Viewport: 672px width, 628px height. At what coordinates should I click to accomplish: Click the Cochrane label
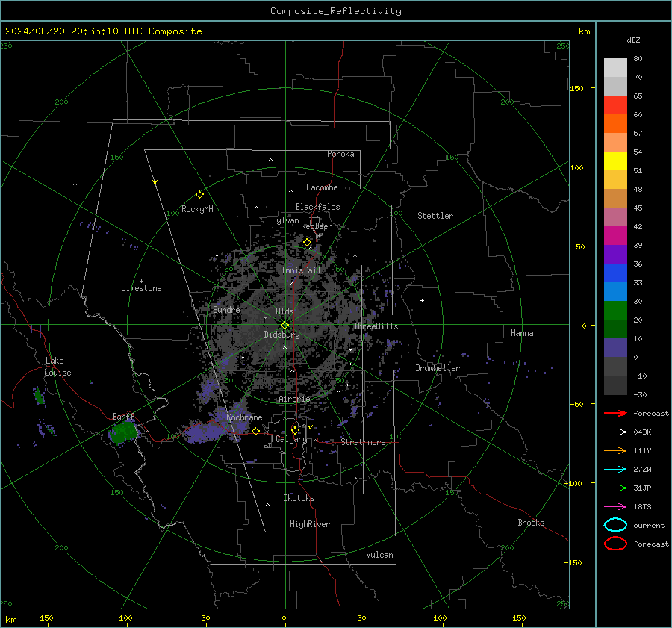coord(244,417)
